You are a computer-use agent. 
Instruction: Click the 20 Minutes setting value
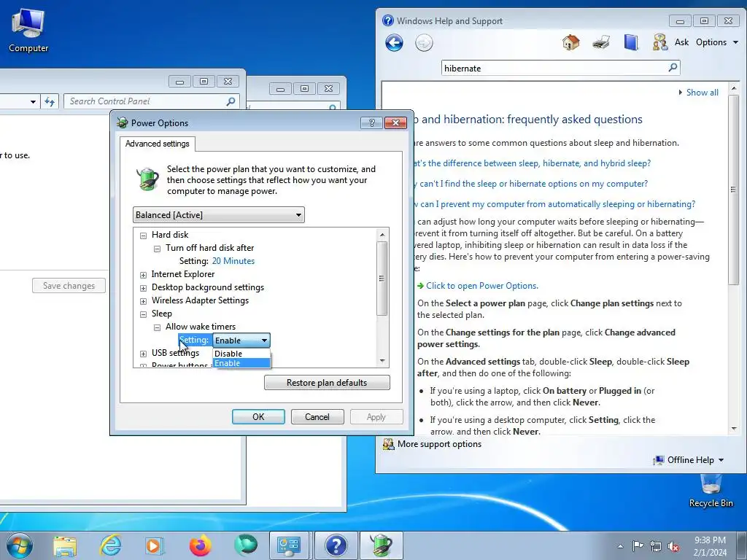tap(233, 261)
